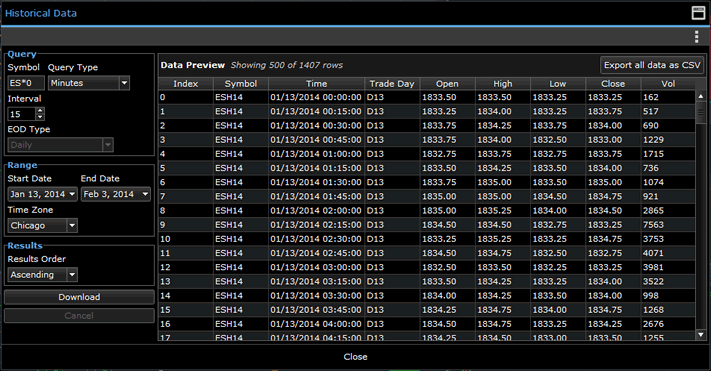Open the Query Type dropdown showing Minutes
The image size is (711, 371).
[89, 83]
